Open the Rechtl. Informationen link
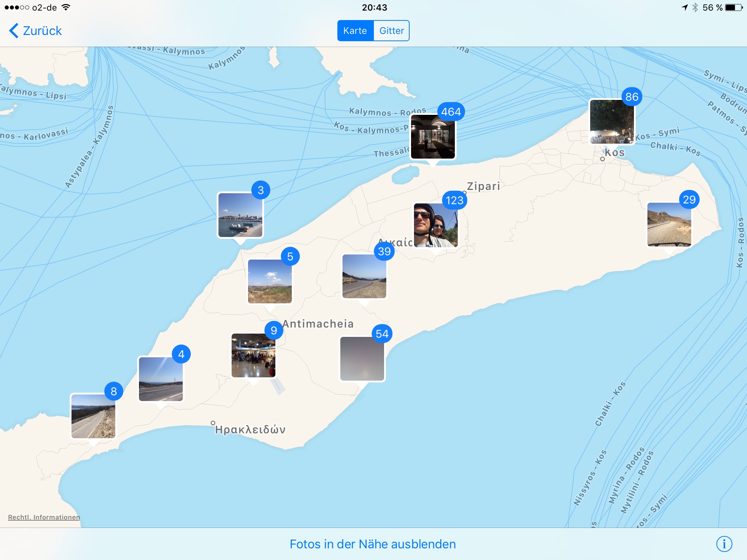Screen dimensions: 747x560 44,517
